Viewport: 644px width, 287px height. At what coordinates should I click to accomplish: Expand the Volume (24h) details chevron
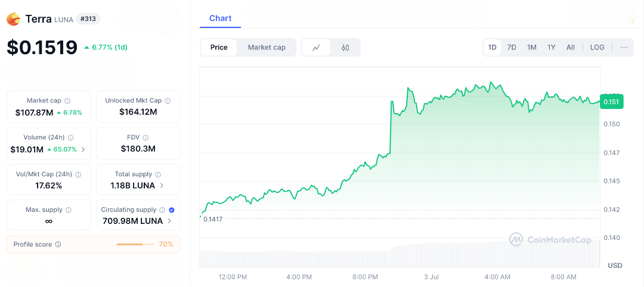click(83, 149)
